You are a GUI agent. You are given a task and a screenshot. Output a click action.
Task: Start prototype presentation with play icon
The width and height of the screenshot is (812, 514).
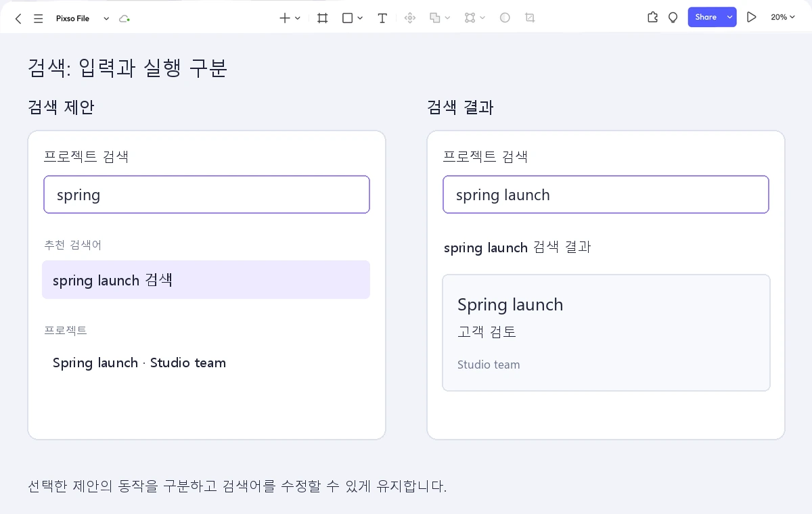click(751, 18)
